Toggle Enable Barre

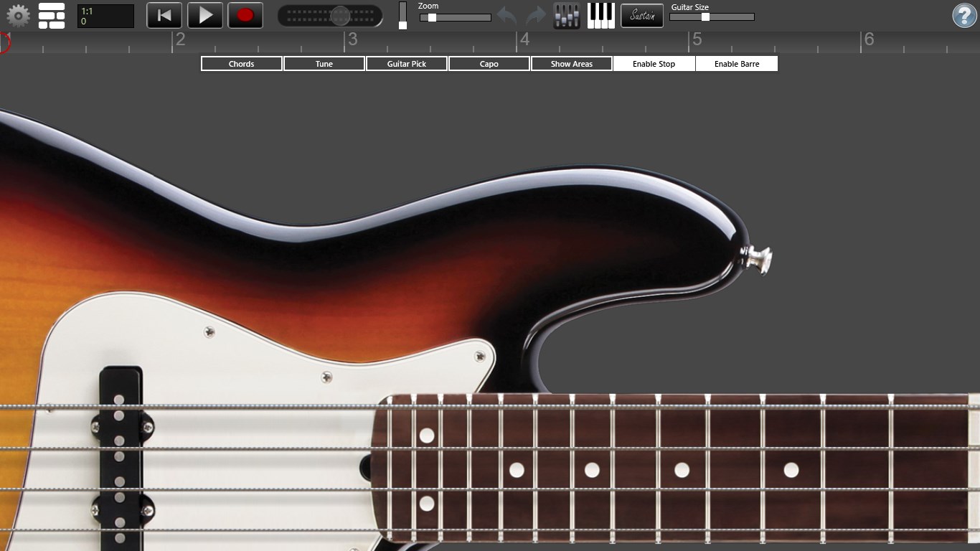(737, 64)
